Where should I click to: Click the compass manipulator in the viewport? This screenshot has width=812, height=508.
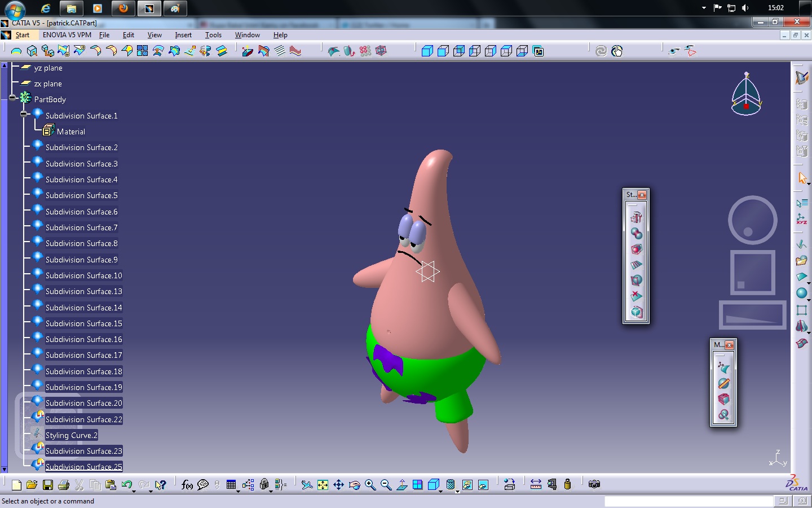click(746, 94)
